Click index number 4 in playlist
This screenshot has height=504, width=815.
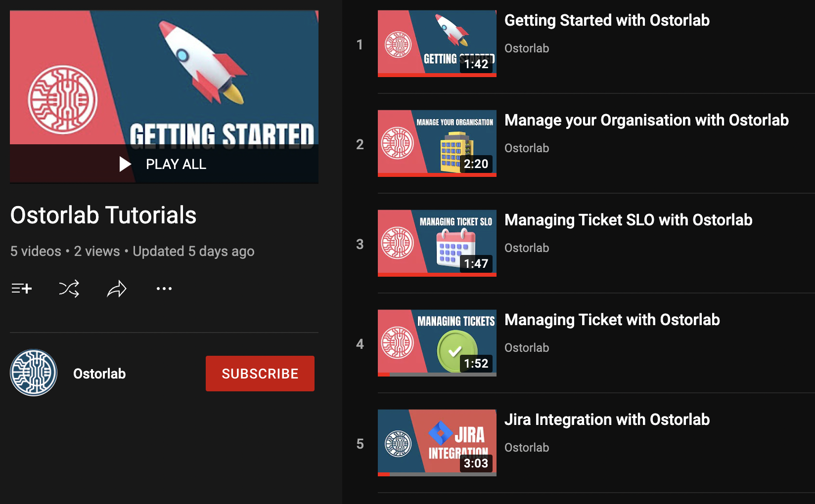tap(360, 344)
